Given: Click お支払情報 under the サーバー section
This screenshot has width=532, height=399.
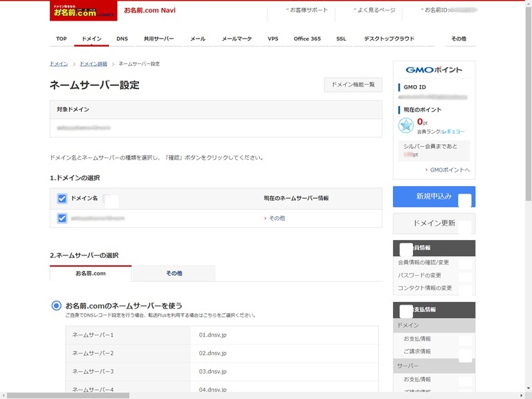Looking at the screenshot, I should (x=417, y=379).
